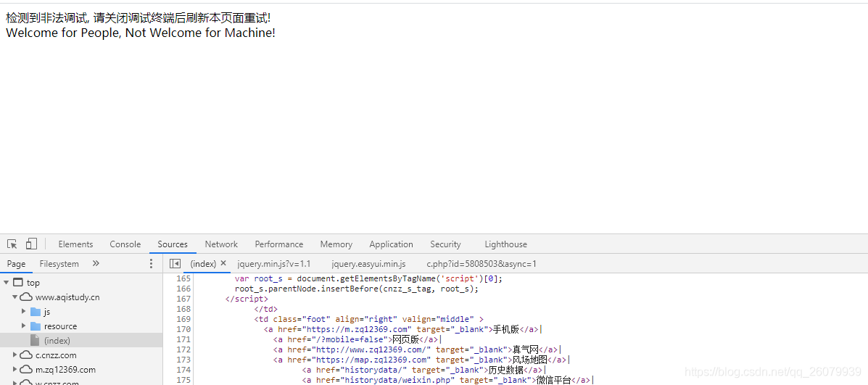The height and width of the screenshot is (385, 868).
Task: Switch to the Performance tab
Action: pos(279,244)
